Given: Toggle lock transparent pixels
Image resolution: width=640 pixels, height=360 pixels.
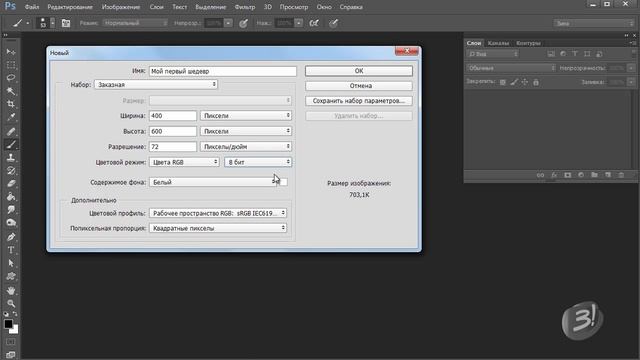Looking at the screenshot, I should 503,82.
